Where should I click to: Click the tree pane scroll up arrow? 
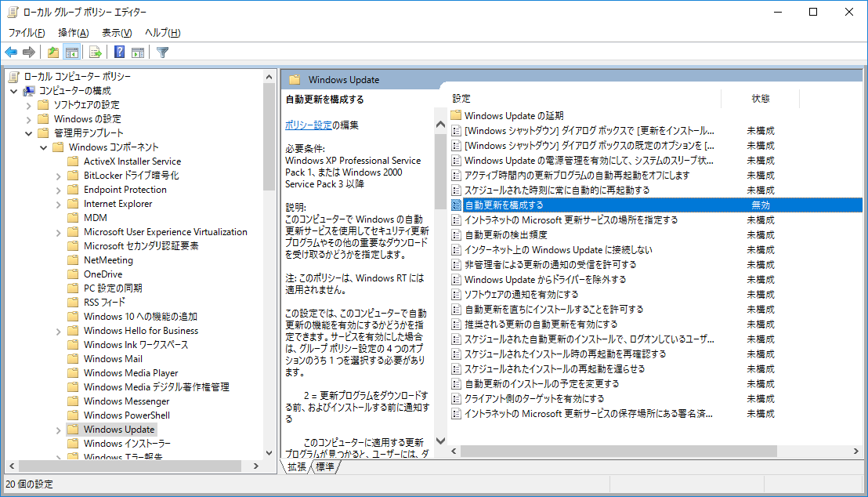pos(269,77)
